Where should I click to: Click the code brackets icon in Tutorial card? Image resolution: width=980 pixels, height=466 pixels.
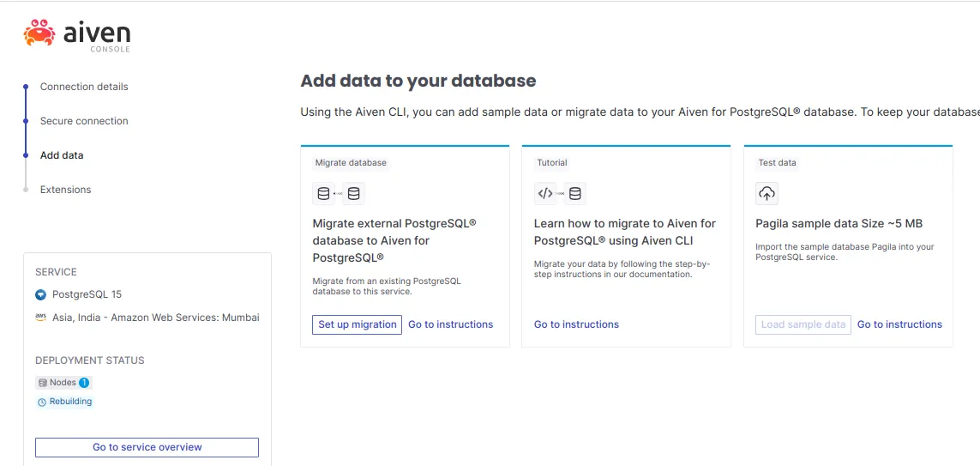pos(545,194)
